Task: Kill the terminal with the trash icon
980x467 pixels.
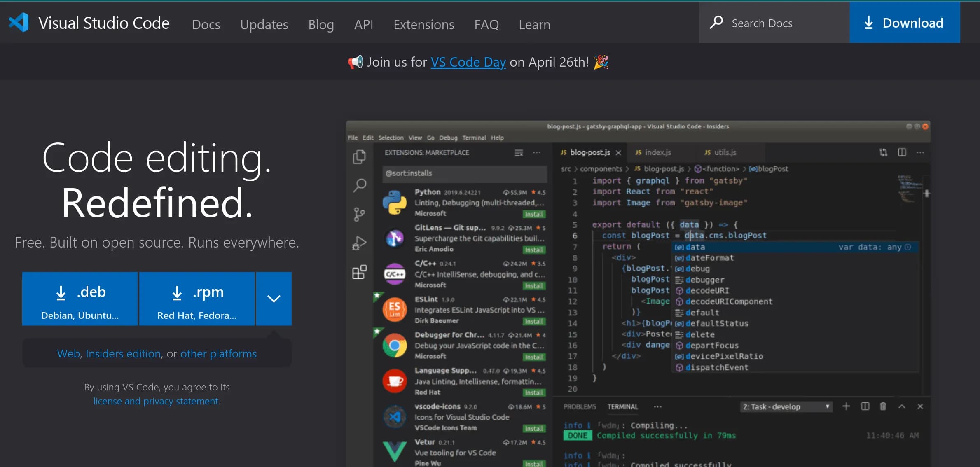Action: (x=882, y=406)
